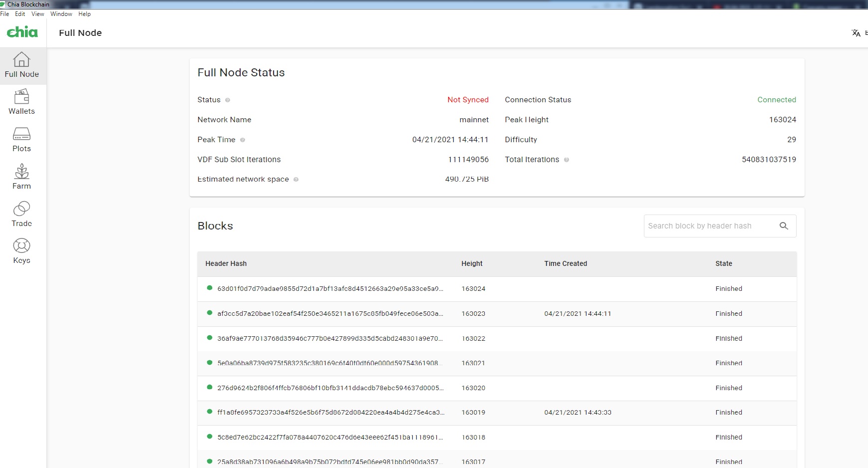The width and height of the screenshot is (868, 468).
Task: Click the Not Synced status value
Action: tap(468, 100)
